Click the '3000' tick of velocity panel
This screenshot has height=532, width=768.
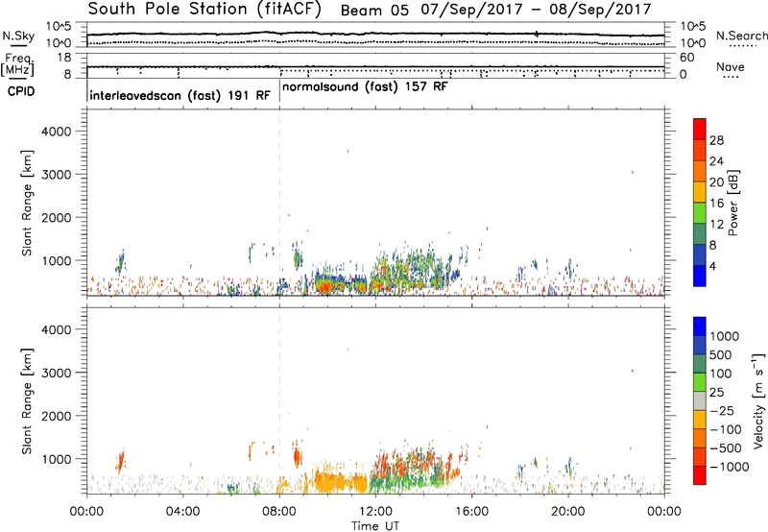[56, 373]
